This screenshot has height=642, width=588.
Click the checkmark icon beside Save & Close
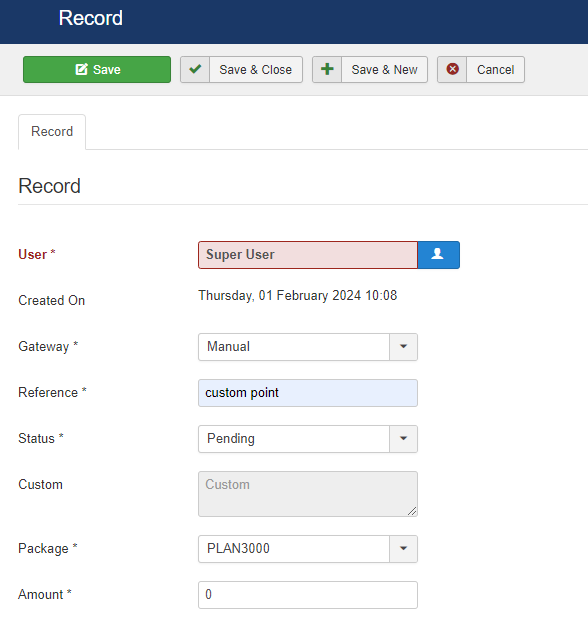[195, 70]
